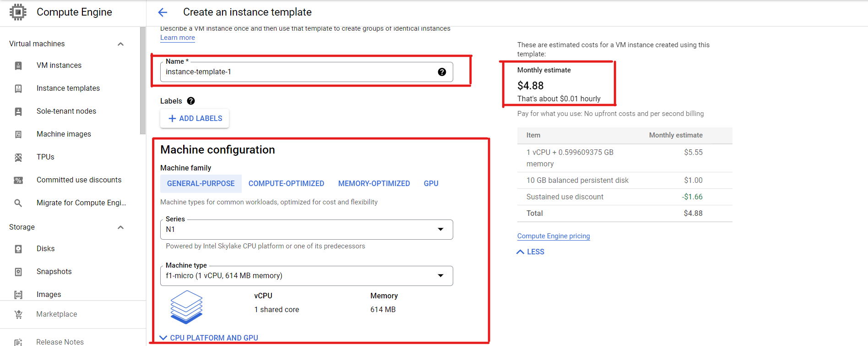Screen dimensions: 868x346
Task: Open VM instances page
Action: (59, 66)
